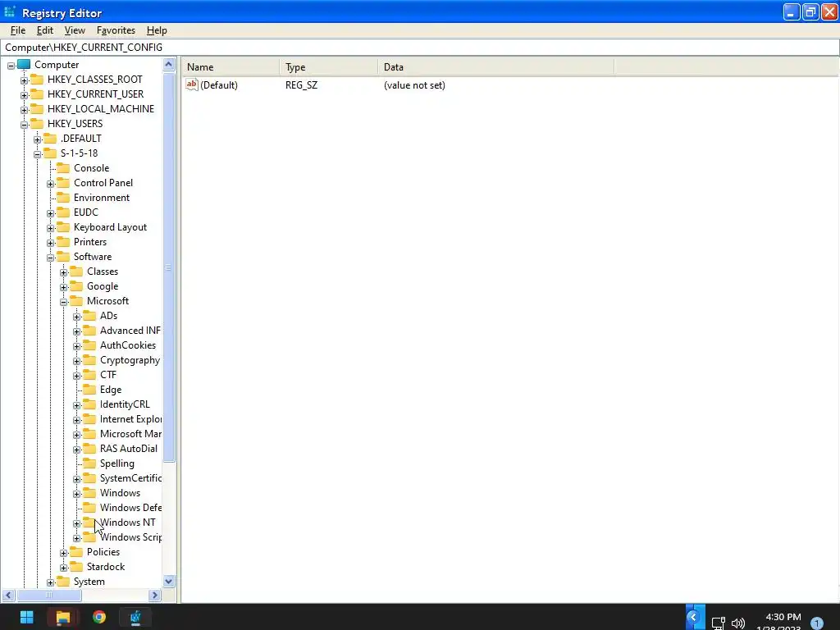The width and height of the screenshot is (840, 630).
Task: Open the Favorites menu
Action: click(116, 30)
